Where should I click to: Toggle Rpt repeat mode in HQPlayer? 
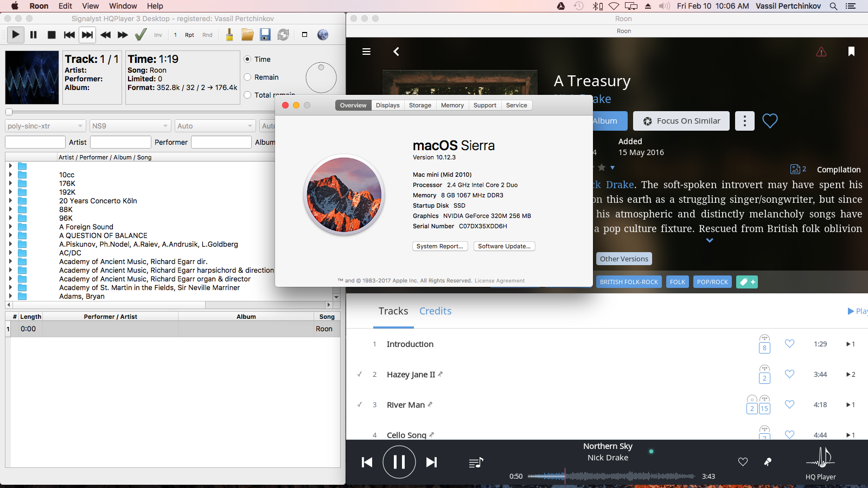(189, 35)
